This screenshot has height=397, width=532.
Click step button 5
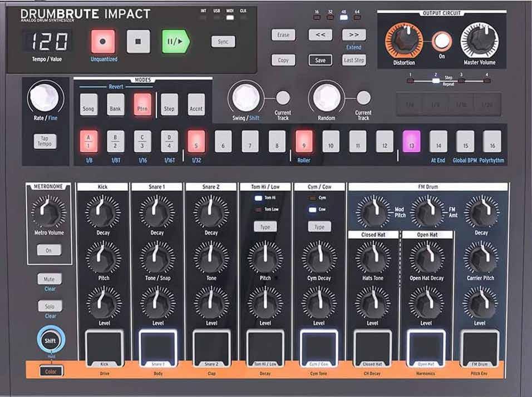(196, 141)
